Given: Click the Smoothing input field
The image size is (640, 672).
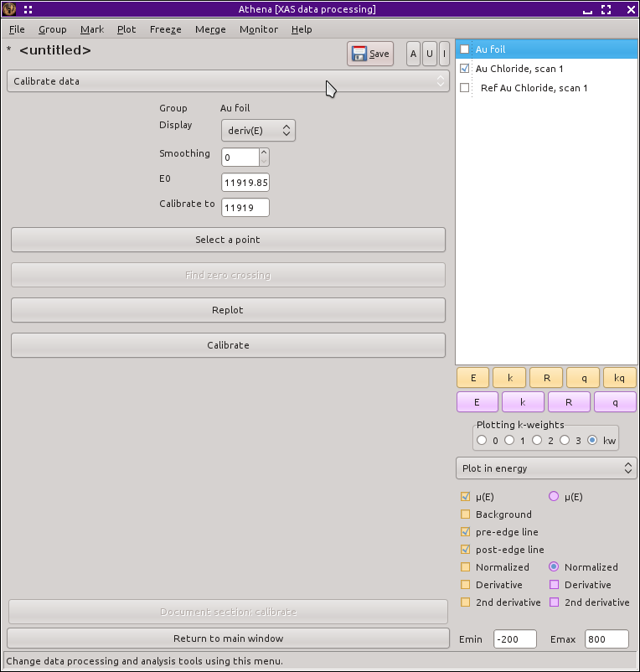Looking at the screenshot, I should 240,158.
